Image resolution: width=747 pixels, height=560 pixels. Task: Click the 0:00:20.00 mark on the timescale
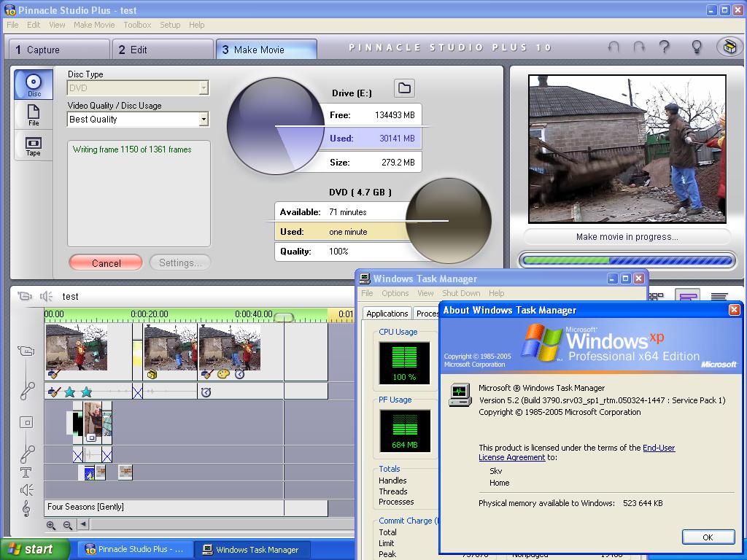click(149, 314)
